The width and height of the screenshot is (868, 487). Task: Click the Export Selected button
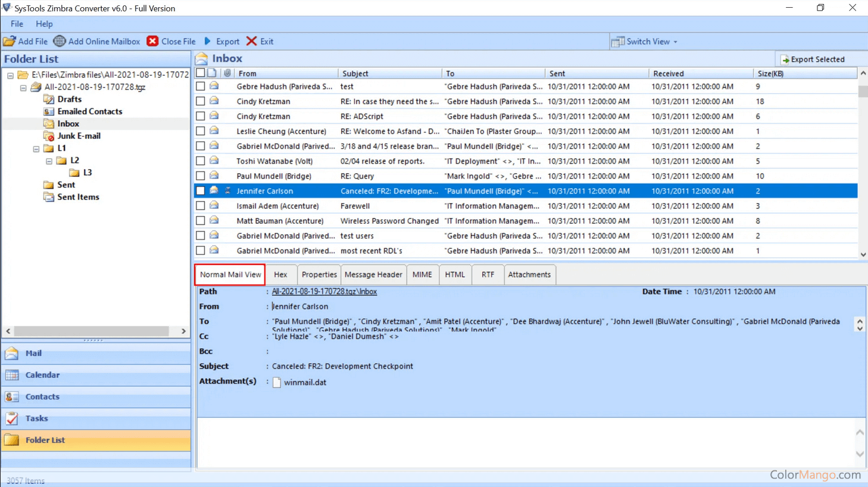(813, 59)
